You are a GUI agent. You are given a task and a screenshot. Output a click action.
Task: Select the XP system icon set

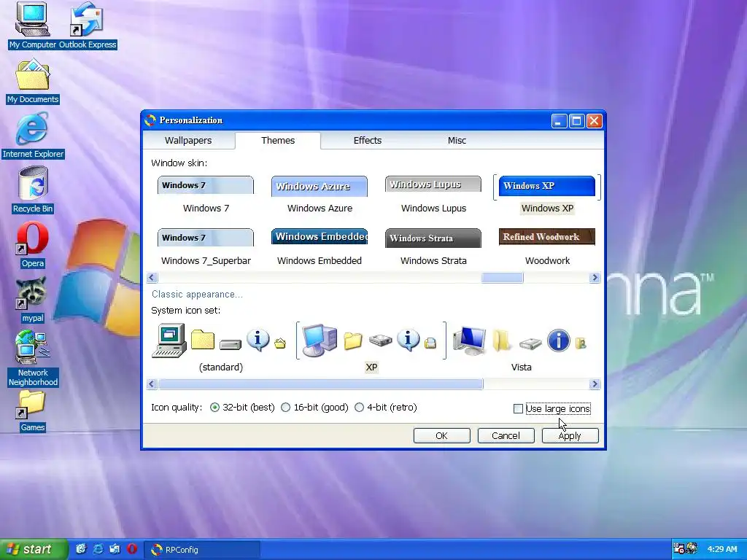[371, 348]
